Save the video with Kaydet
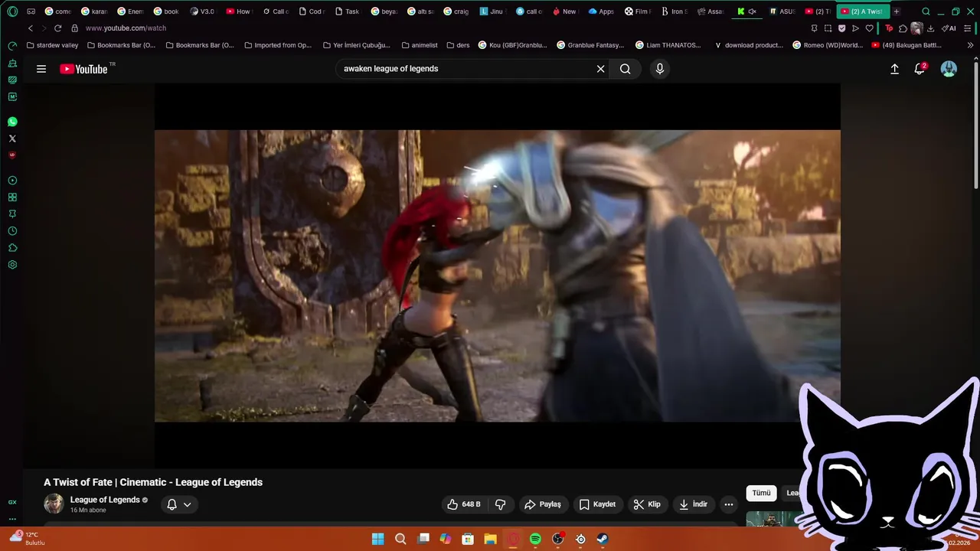The width and height of the screenshot is (980, 551). tap(597, 504)
